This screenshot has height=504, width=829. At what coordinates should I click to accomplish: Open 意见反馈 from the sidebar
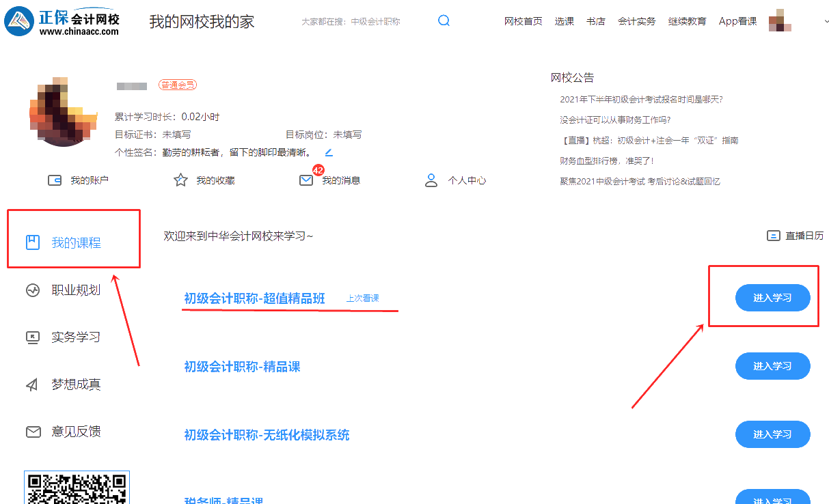(x=76, y=432)
